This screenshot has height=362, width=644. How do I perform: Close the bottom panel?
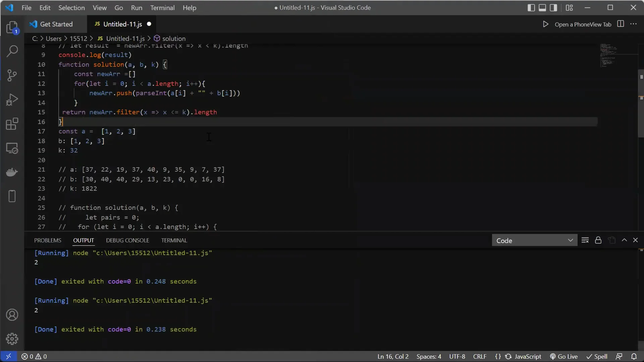click(635, 240)
